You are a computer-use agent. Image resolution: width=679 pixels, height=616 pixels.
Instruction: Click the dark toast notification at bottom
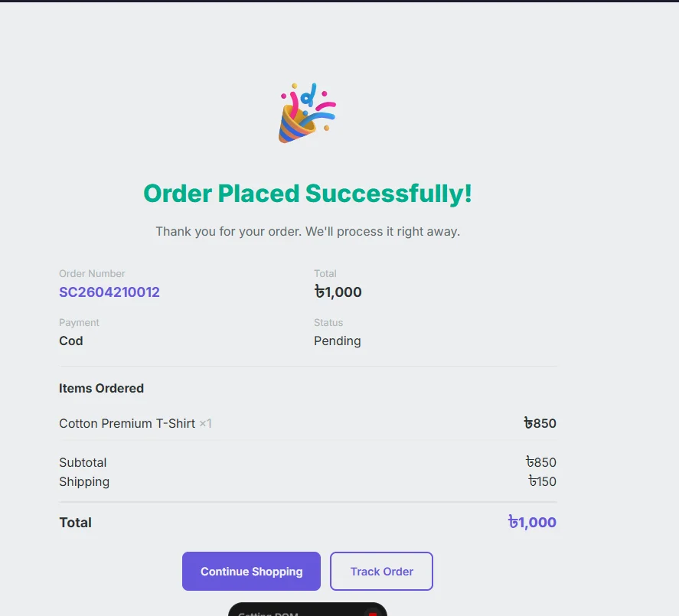click(x=308, y=610)
